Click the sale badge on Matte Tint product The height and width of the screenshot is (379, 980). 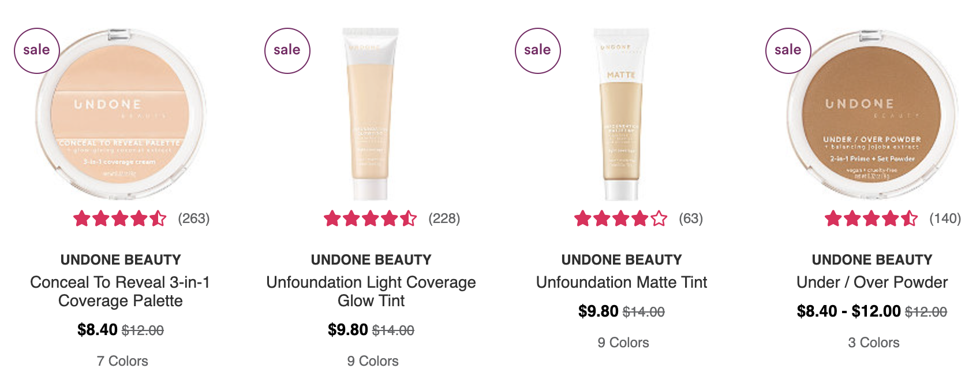(537, 50)
